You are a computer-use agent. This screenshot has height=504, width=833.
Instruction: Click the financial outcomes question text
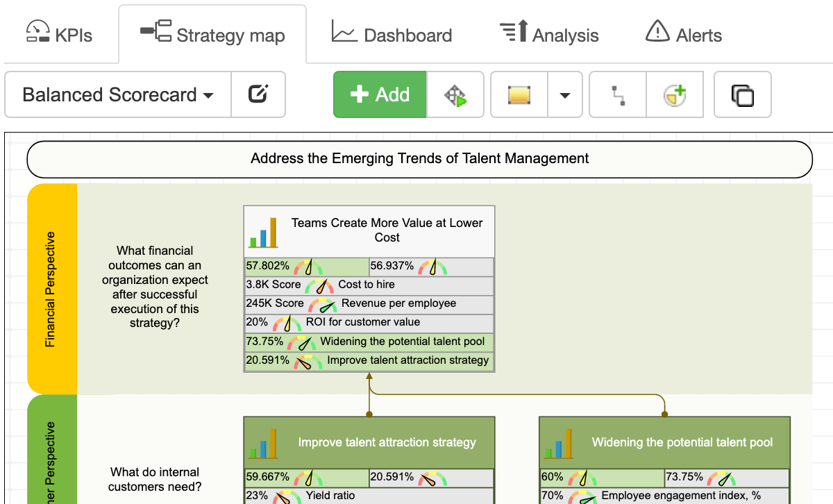[x=155, y=287]
